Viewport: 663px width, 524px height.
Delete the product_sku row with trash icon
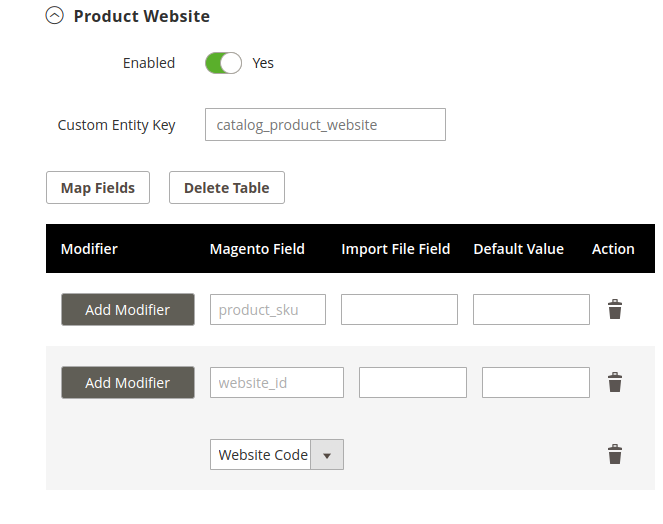[x=615, y=309]
